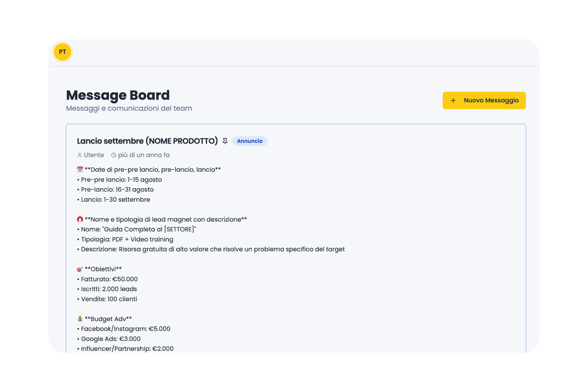
Task: Click the PT user avatar
Action: (x=62, y=52)
